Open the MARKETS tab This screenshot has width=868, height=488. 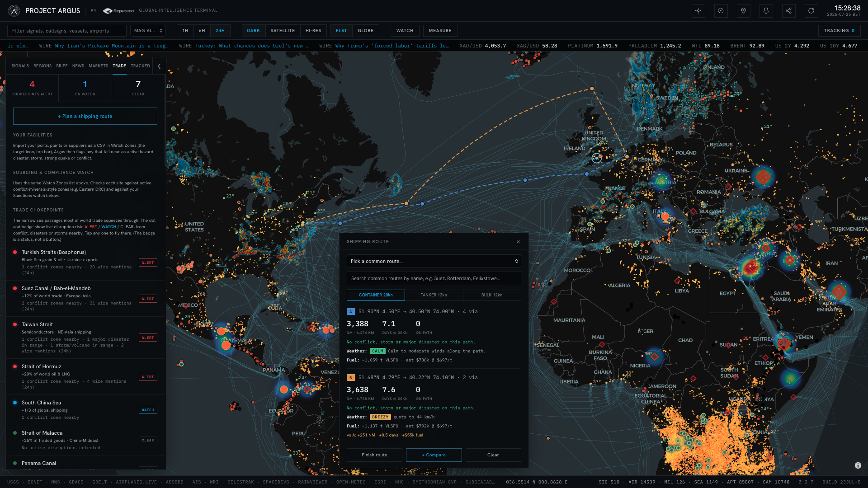pos(99,66)
